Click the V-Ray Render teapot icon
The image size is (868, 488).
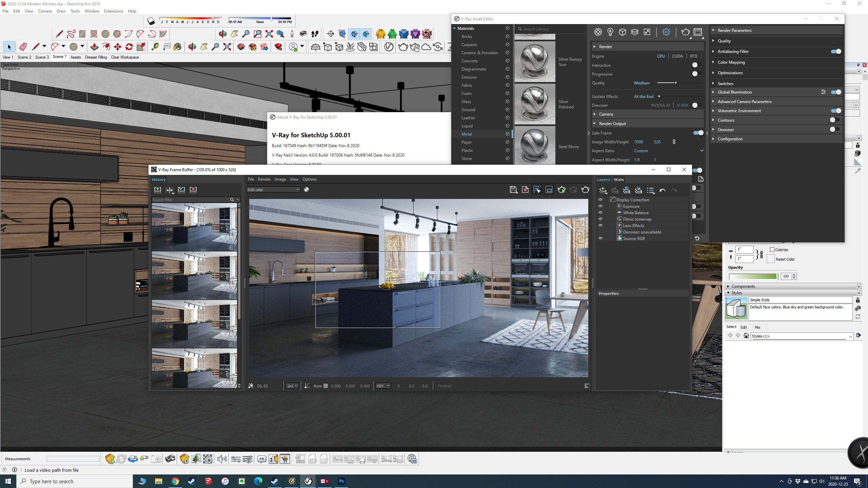click(403, 47)
